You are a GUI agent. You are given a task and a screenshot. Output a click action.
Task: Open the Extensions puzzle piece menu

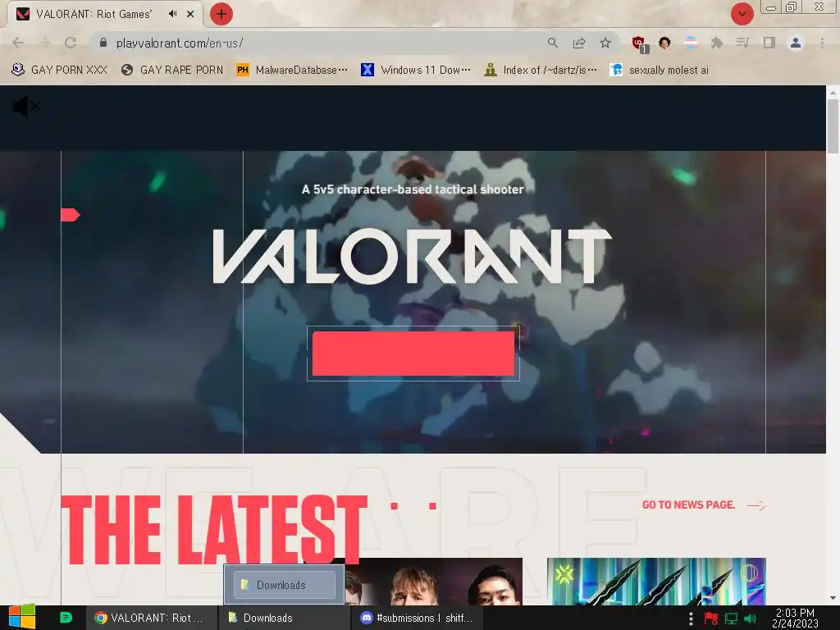pos(717,43)
